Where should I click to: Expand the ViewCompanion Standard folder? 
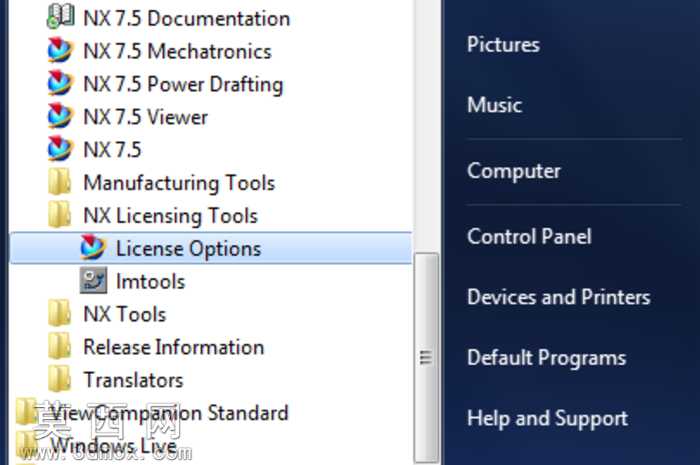169,413
